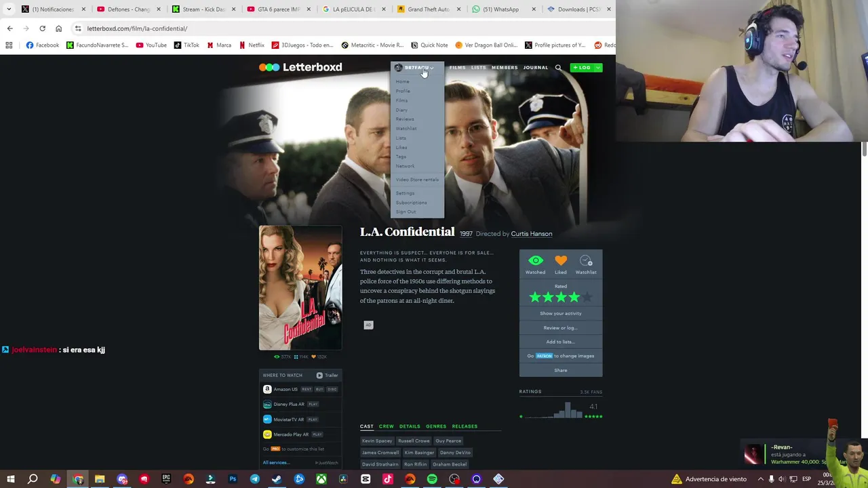Image resolution: width=868 pixels, height=488 pixels.
Task: Click Review or log…
Action: click(x=561, y=327)
